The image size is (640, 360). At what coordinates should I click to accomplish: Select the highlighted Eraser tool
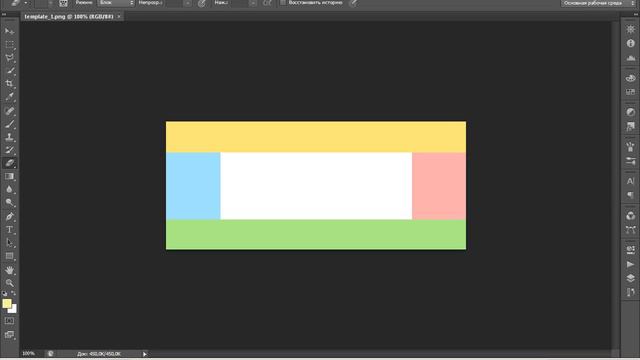click(9, 163)
